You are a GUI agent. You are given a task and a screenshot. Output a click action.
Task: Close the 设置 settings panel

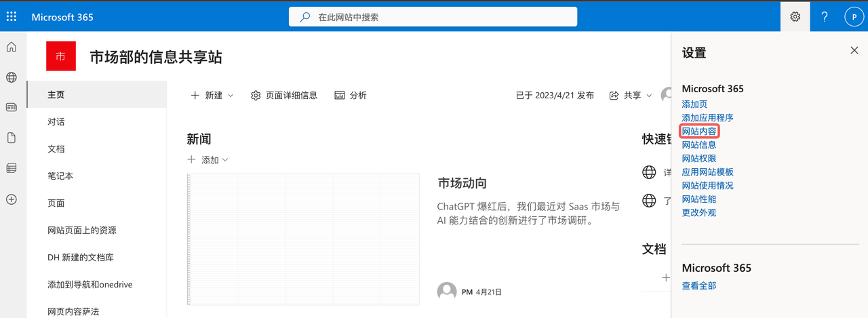coord(854,50)
